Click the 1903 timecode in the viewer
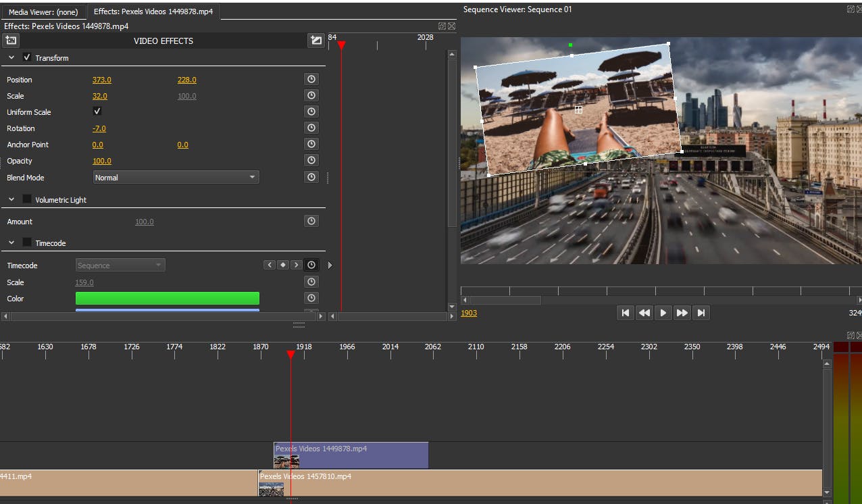The image size is (862, 504). click(469, 313)
